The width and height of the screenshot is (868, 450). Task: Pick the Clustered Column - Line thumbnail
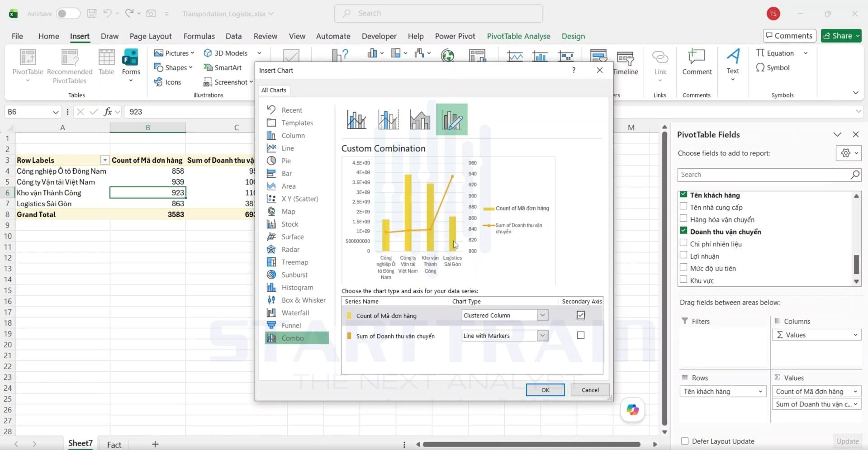click(x=356, y=119)
